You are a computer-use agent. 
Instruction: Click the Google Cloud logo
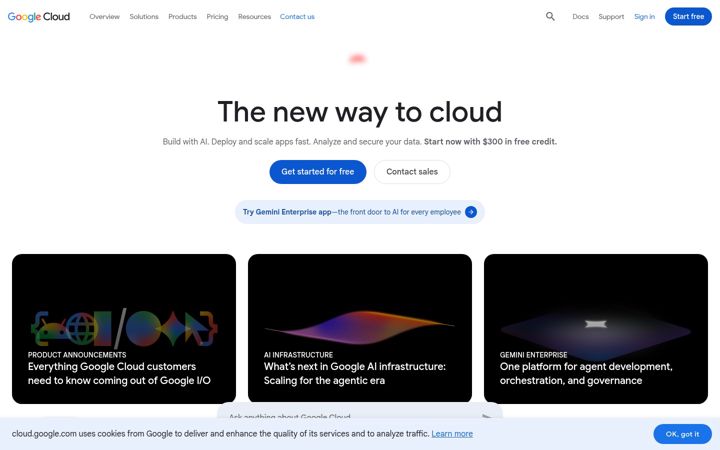39,17
